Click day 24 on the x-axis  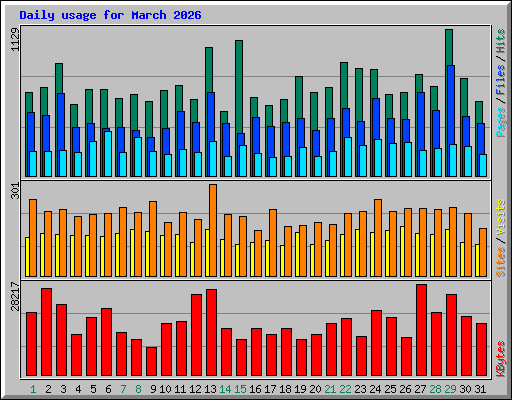click(x=375, y=389)
